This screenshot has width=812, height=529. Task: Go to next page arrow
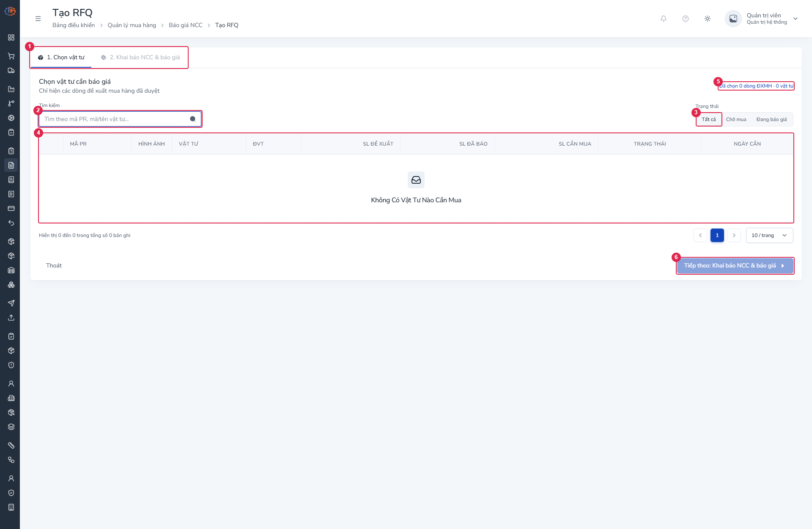pyautogui.click(x=734, y=235)
